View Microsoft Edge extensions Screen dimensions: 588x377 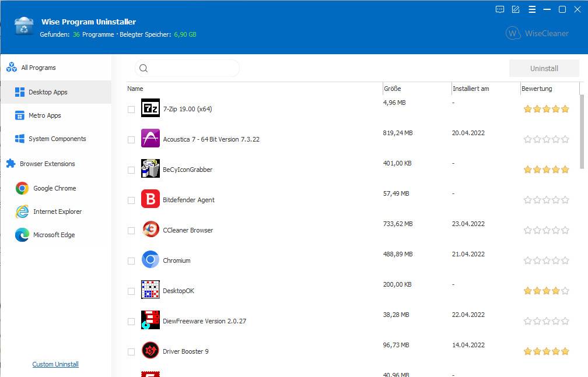pyautogui.click(x=56, y=235)
